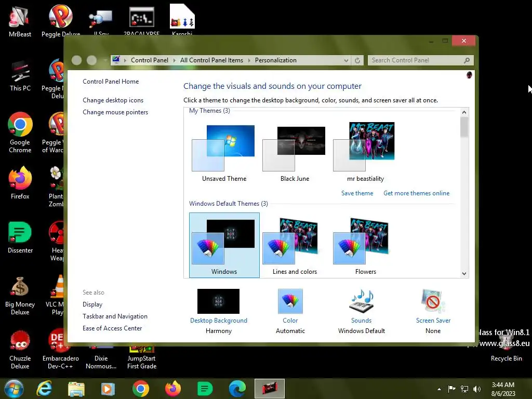
Task: Open Sounds settings piano icon
Action: click(x=362, y=301)
